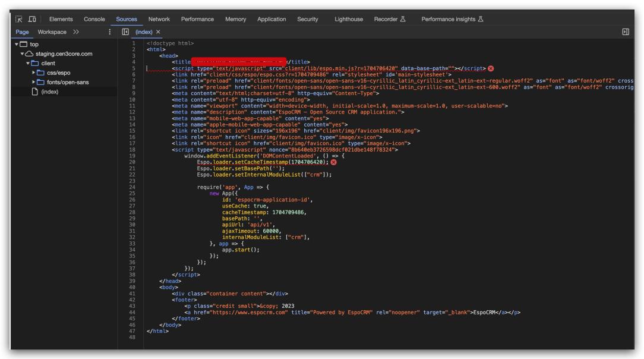Toggle the device toolbar icon
644x359 pixels.
click(32, 19)
